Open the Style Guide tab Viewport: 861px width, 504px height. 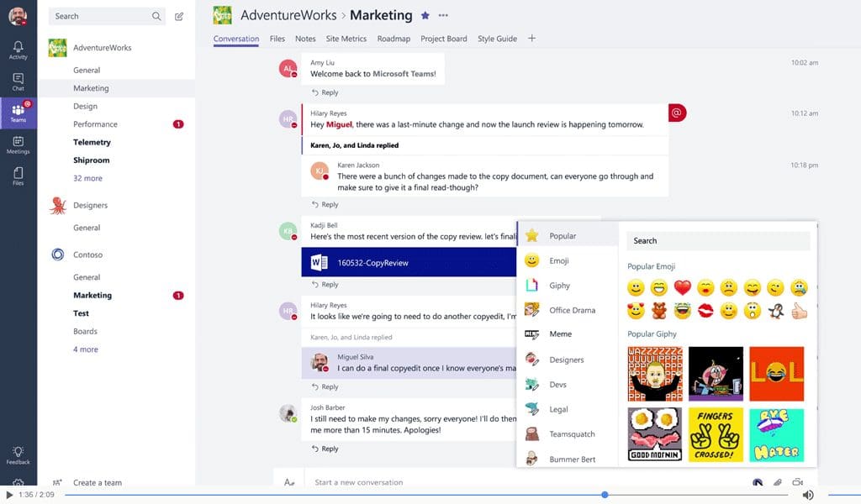497,39
